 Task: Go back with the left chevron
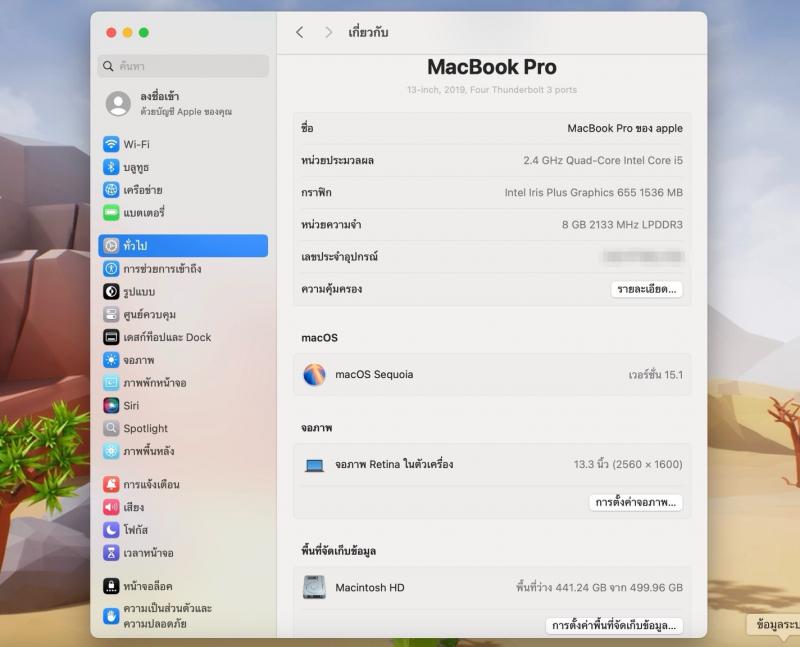tap(299, 32)
